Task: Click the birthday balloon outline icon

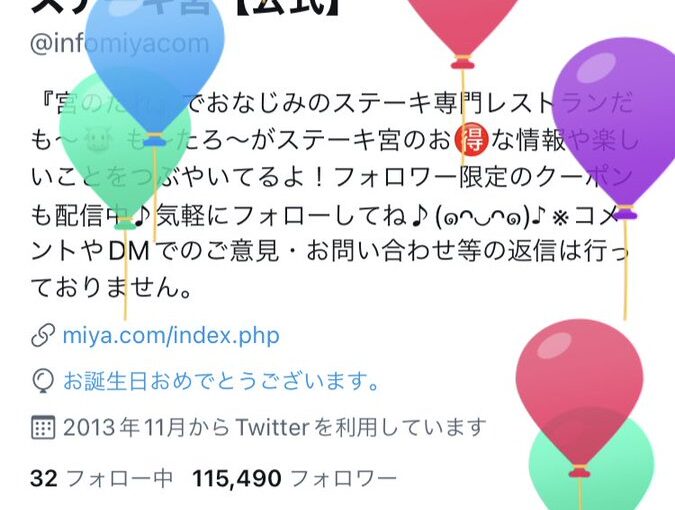Action: (43, 381)
